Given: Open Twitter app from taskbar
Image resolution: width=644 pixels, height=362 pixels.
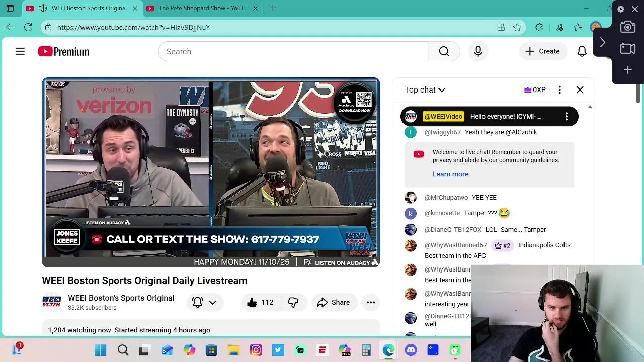Looking at the screenshot, I should pyautogui.click(x=278, y=350).
